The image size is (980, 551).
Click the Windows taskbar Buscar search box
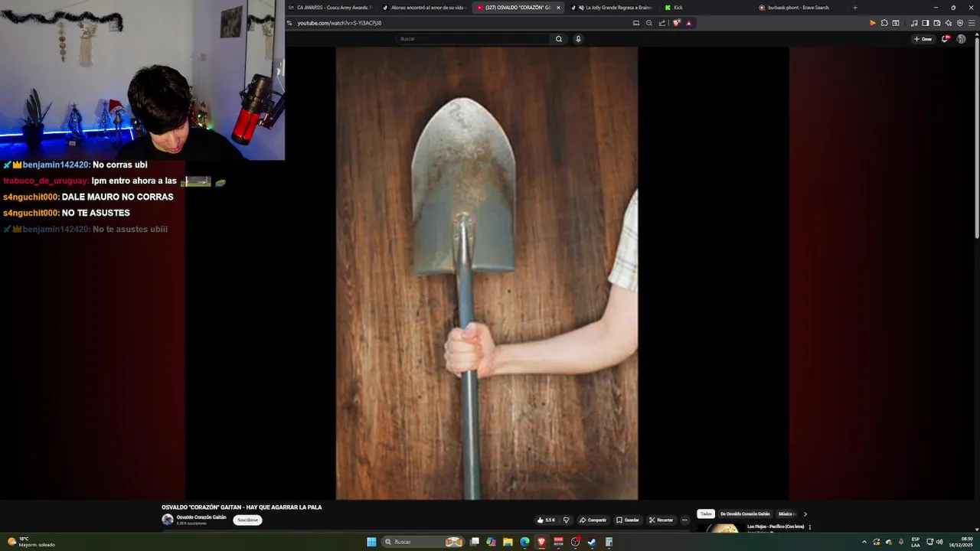[x=423, y=542]
